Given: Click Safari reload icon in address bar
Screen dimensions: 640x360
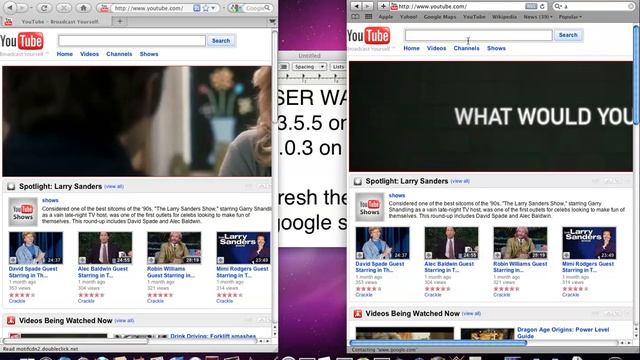Looking at the screenshot, I should tap(542, 6).
